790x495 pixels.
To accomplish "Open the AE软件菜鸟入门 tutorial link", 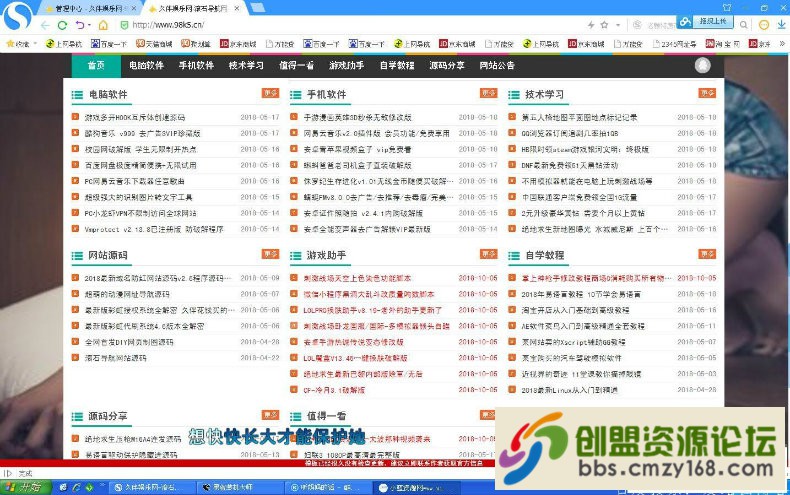I will pyautogui.click(x=583, y=327).
